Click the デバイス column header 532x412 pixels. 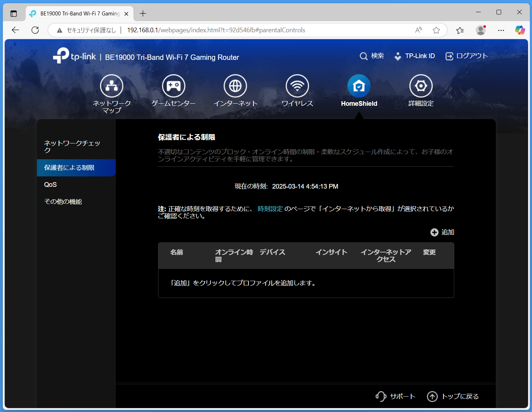coord(272,252)
